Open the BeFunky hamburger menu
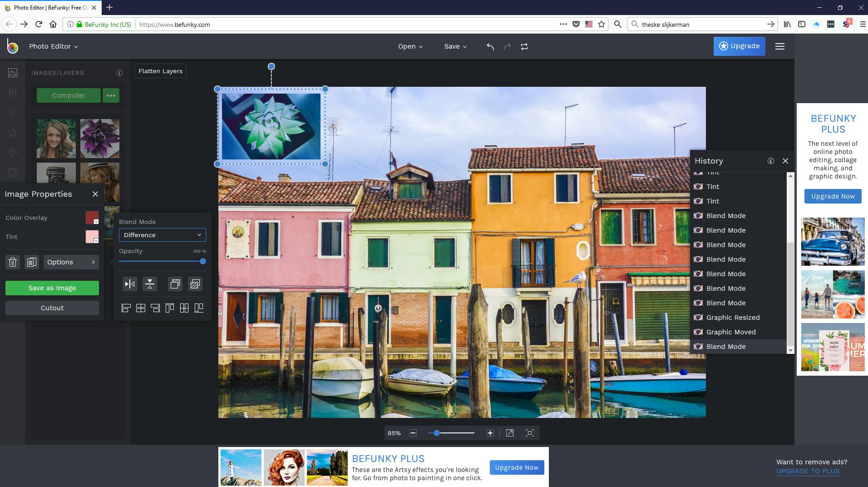The width and height of the screenshot is (868, 487). pyautogui.click(x=780, y=46)
